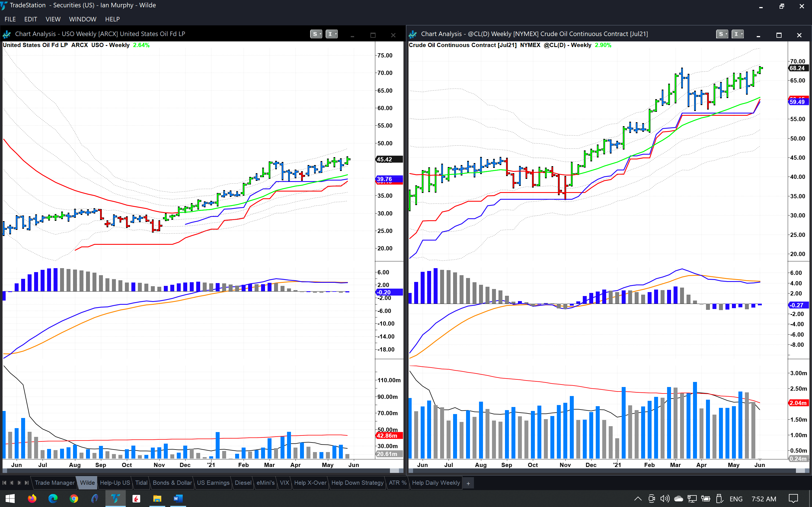Screen dimensions: 812x507
Task: Open the Help Down Strategy tab
Action: 357,482
